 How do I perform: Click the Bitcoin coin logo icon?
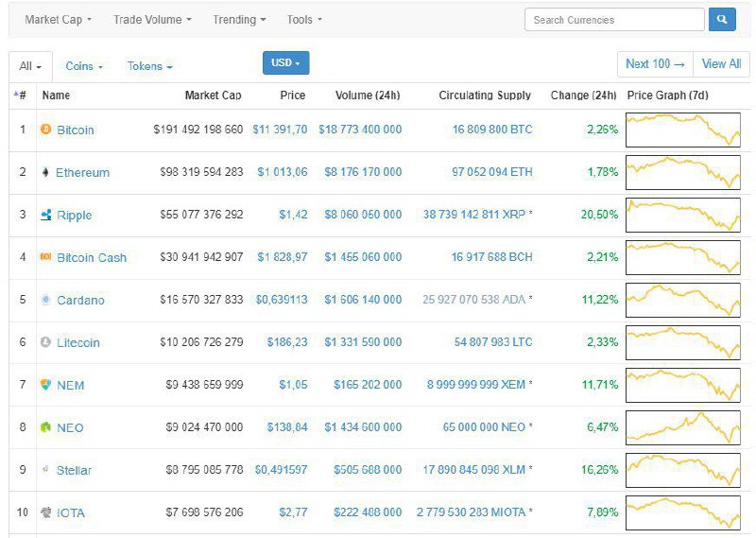tap(45, 130)
